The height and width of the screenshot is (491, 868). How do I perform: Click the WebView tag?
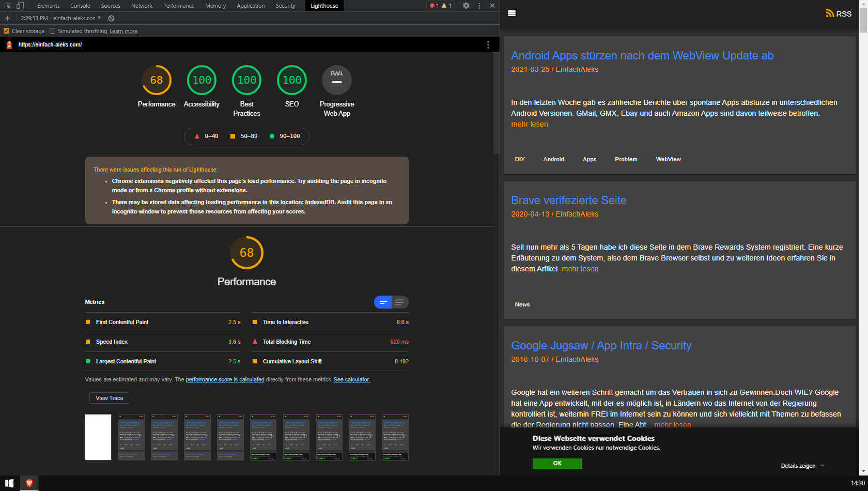669,159
